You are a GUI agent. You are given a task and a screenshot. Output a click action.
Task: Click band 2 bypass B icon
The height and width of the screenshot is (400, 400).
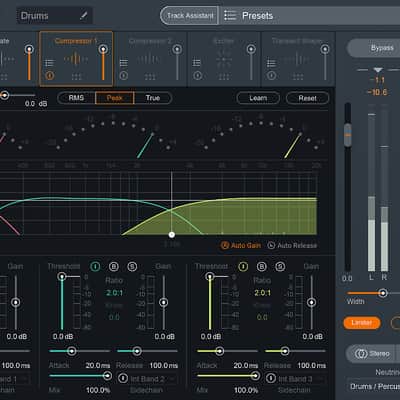click(x=114, y=266)
